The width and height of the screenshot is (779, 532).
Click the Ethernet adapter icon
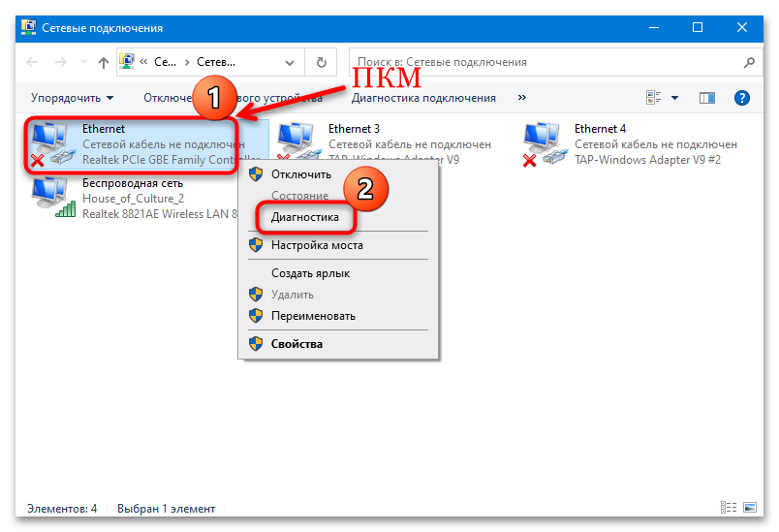[51, 143]
